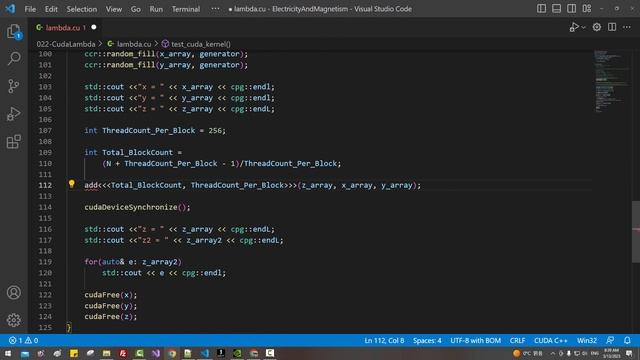Click cudaFree(x) on line 122
This screenshot has width=640, height=360.
coord(111,295)
